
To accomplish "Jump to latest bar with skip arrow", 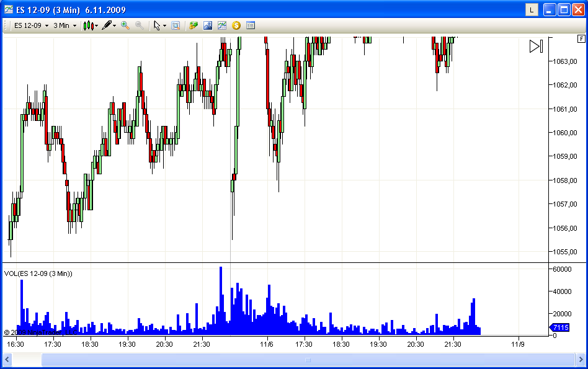I will [537, 46].
